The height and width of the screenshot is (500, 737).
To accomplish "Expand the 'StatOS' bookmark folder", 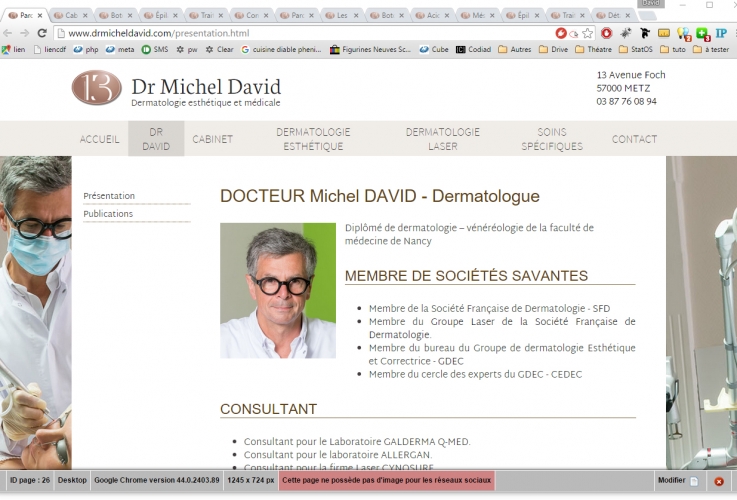I will pyautogui.click(x=636, y=49).
